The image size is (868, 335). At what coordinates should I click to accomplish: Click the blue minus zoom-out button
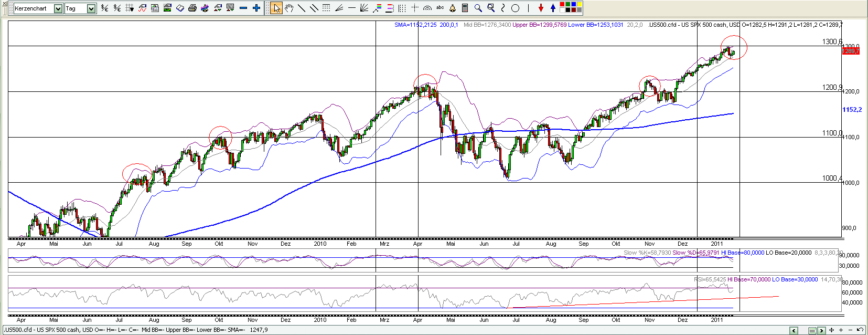(x=243, y=8)
